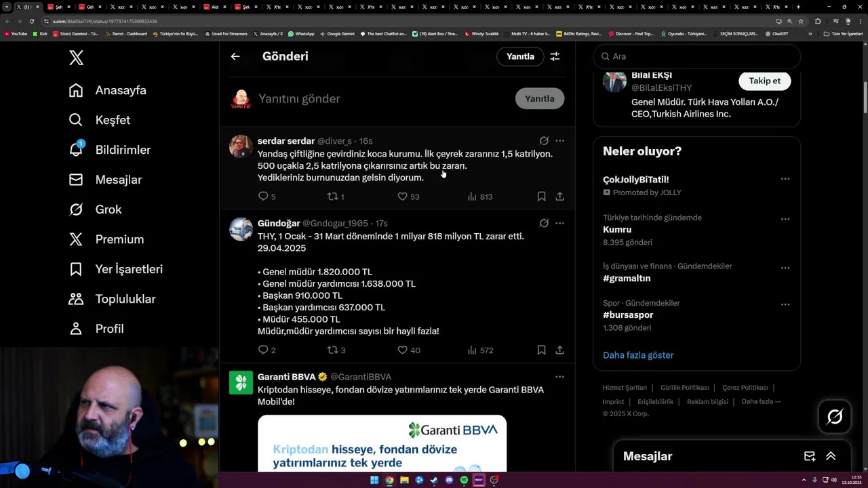The image size is (868, 488).
Task: Click the Yanıtla button in the header
Action: point(520,56)
